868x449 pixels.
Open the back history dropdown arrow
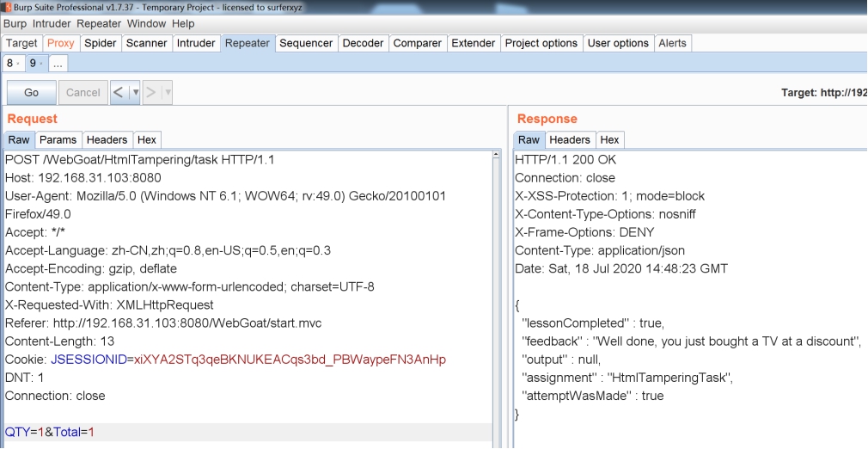[135, 93]
